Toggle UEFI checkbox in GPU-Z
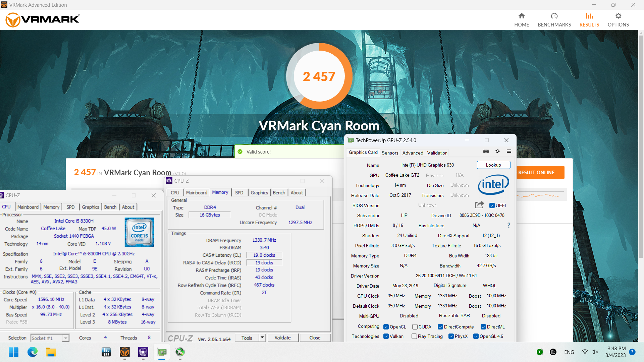The image size is (644, 362). [x=492, y=205]
